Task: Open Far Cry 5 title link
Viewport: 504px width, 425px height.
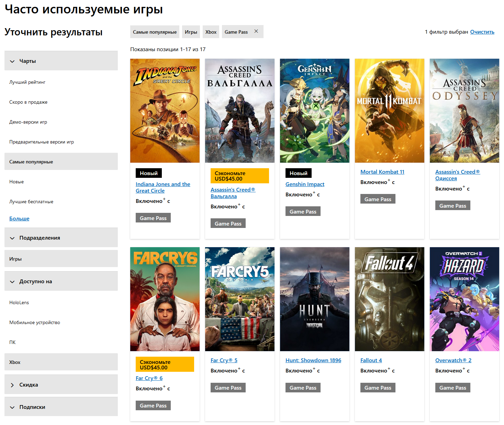Action: point(224,360)
